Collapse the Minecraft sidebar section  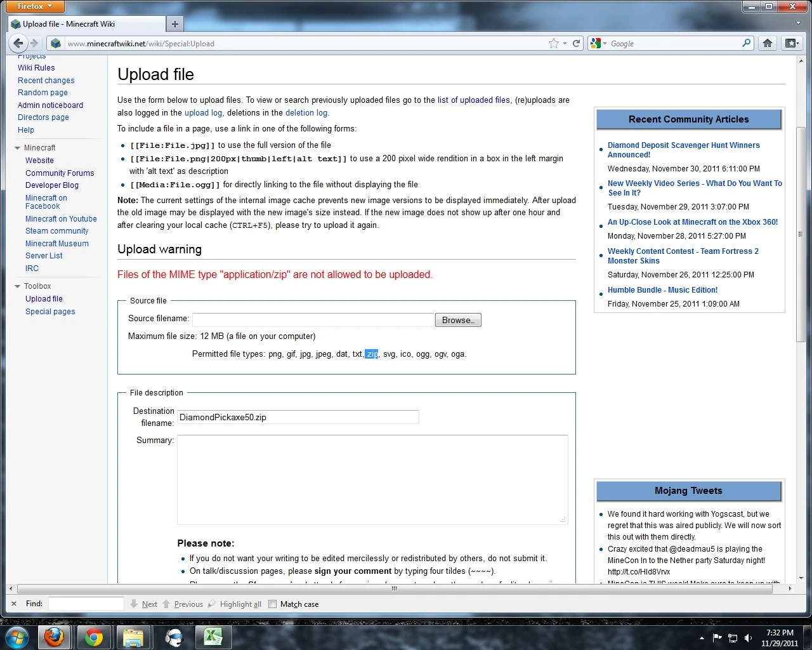pyautogui.click(x=17, y=148)
